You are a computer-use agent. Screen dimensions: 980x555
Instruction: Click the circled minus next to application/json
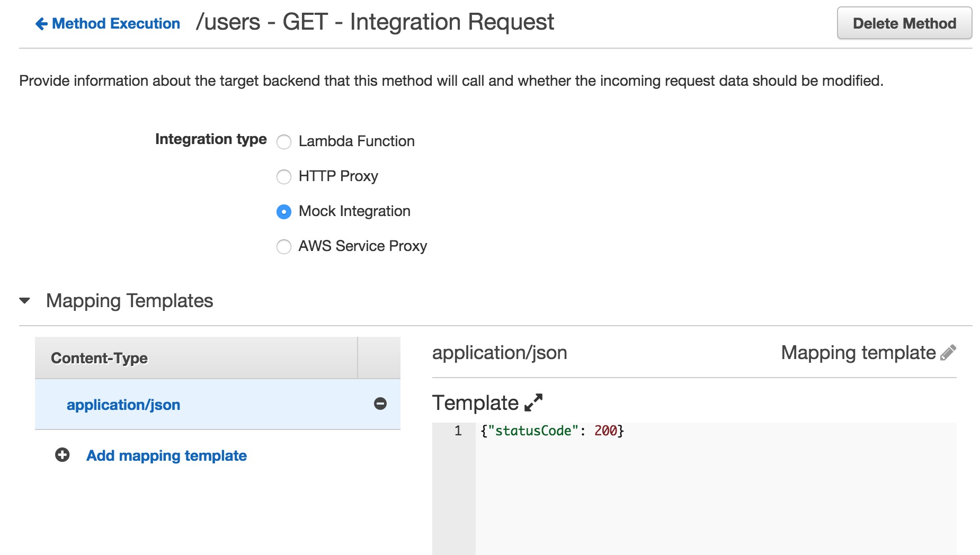pyautogui.click(x=379, y=404)
